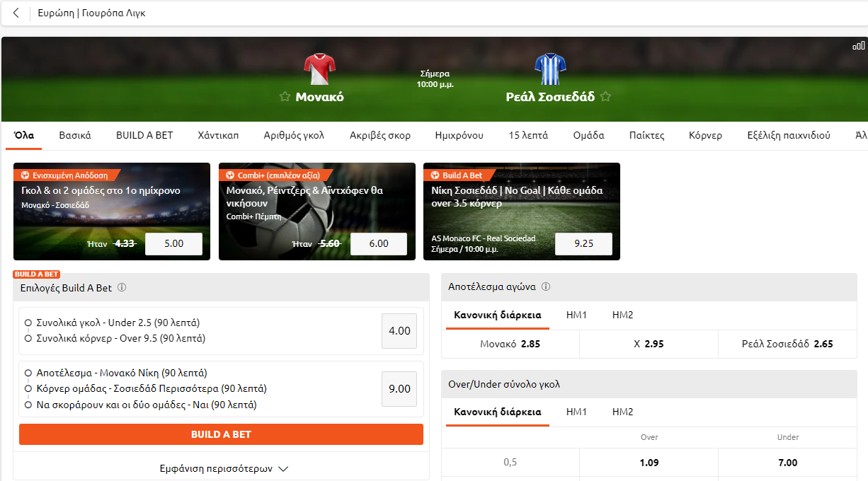Click the Ρεάλ Σοσιεδάδ striped jersey icon

549,69
